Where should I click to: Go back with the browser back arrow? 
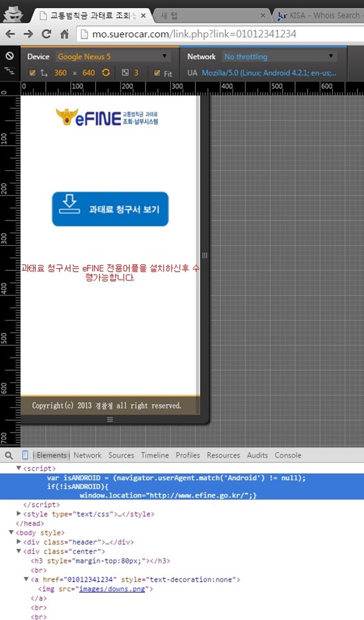click(x=11, y=34)
